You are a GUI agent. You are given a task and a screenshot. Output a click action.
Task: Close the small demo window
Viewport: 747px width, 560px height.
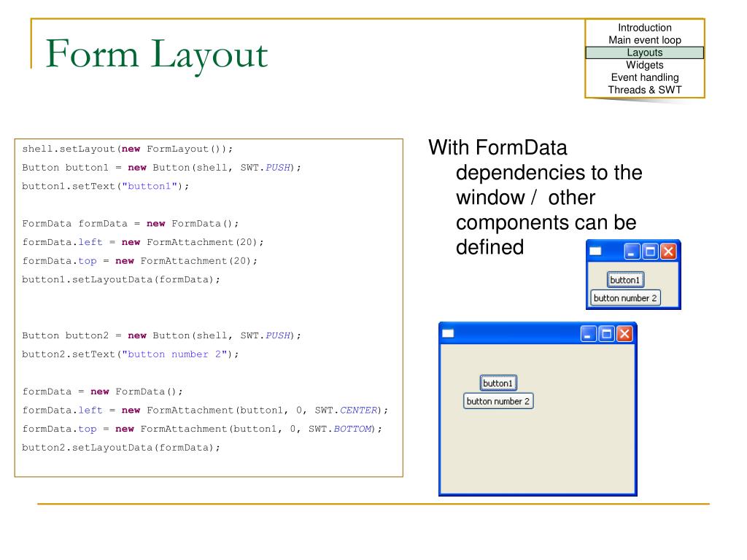coord(668,251)
